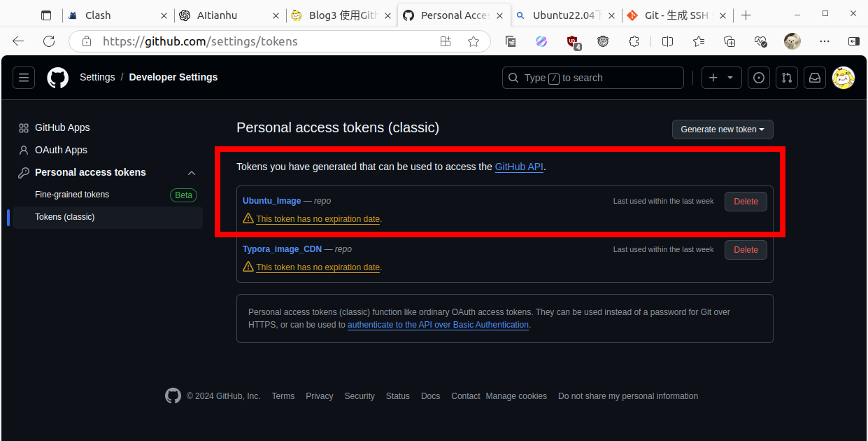Open the Typora_image_CDN token link

tap(282, 249)
